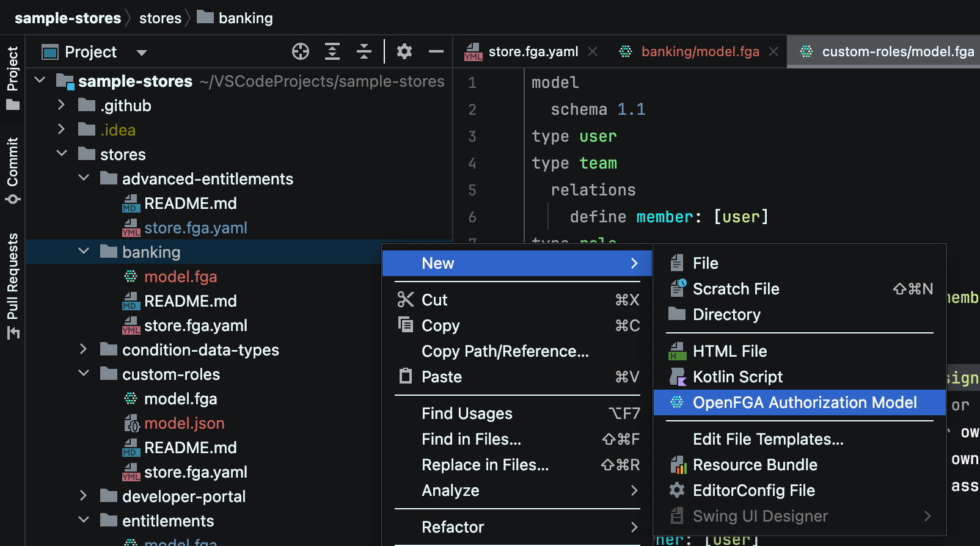Select README.md under banking folder
Viewport: 980px width, 546px height.
click(190, 301)
